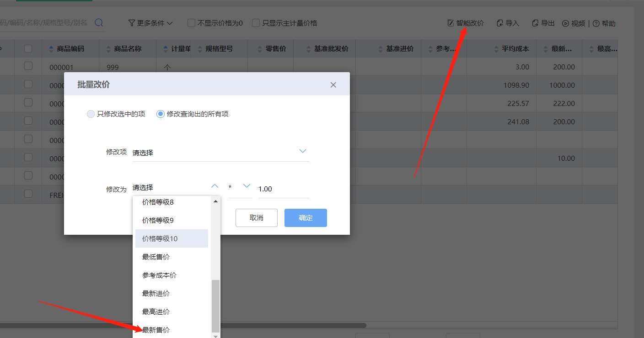Click the filter icon beside 更多条件
The width and height of the screenshot is (644, 338).
pyautogui.click(x=131, y=22)
